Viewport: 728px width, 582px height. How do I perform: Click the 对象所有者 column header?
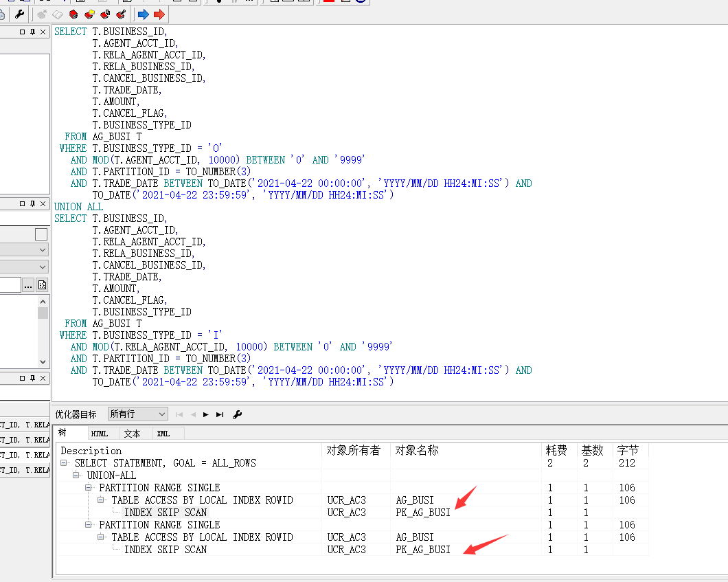coord(356,451)
